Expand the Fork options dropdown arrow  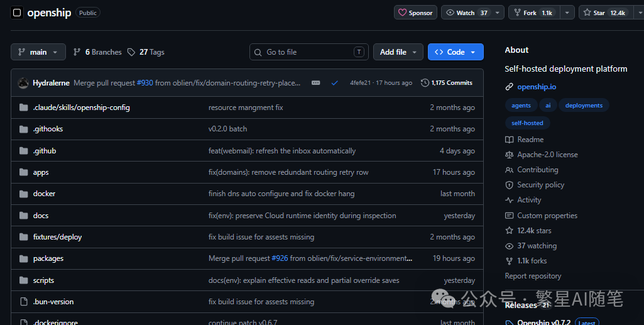[x=567, y=13]
